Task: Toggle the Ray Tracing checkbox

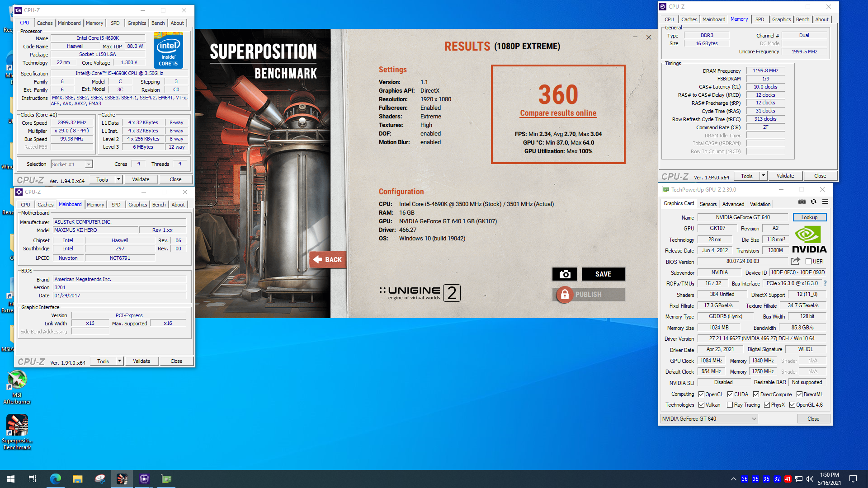Action: click(x=730, y=405)
